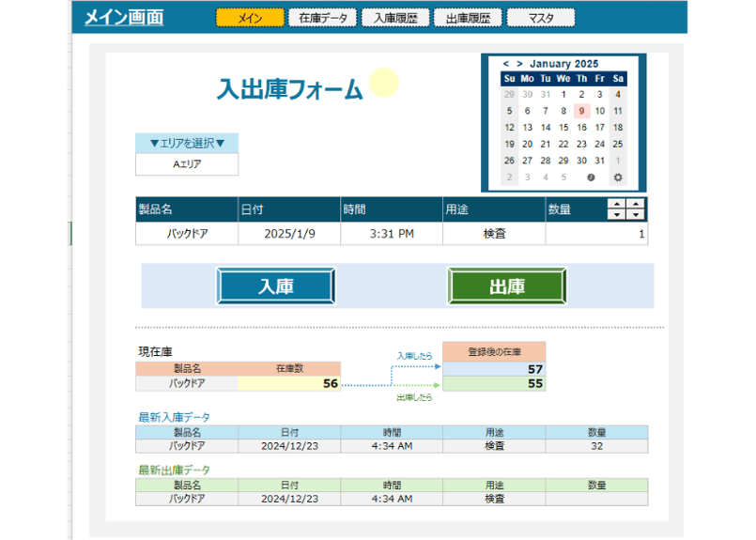Pick January 25 in the calendar
Screen dimensions: 756x540
point(618,145)
